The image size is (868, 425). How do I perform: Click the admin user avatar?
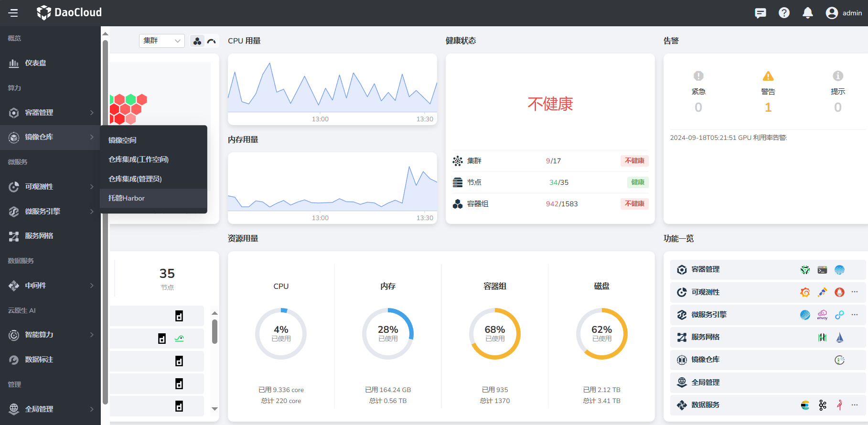pos(832,13)
